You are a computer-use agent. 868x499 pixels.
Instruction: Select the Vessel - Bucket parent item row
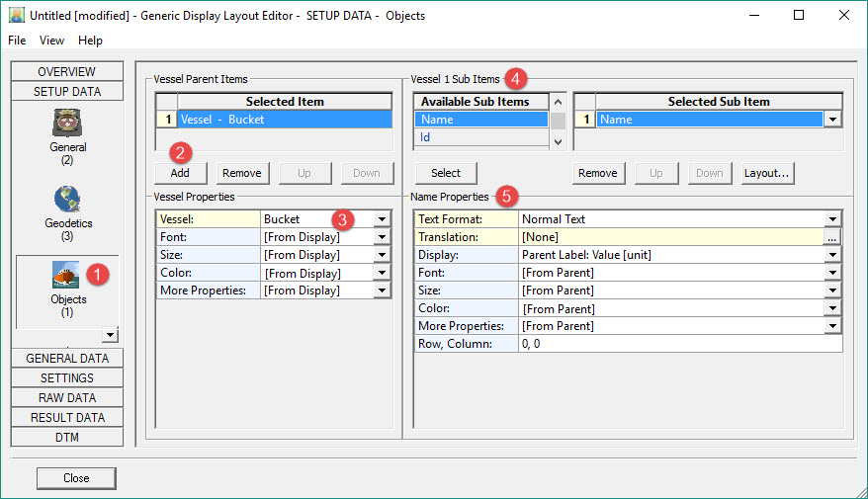285,119
